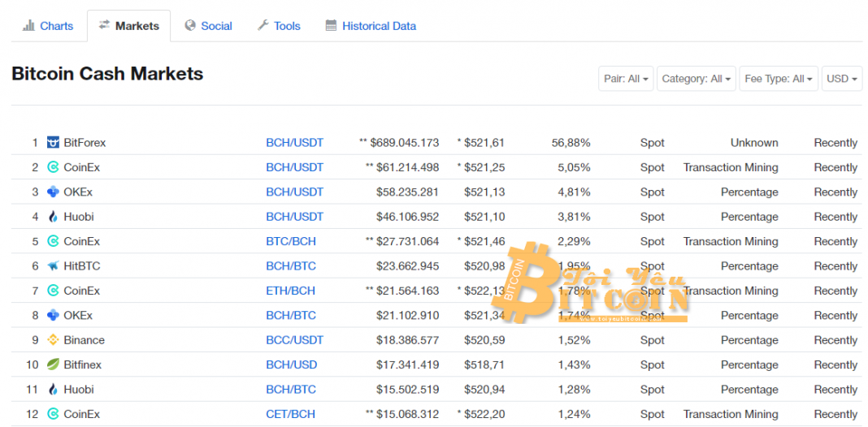Click the CoinEx logo in row 2
Screen dimensions: 868x427
tap(53, 167)
